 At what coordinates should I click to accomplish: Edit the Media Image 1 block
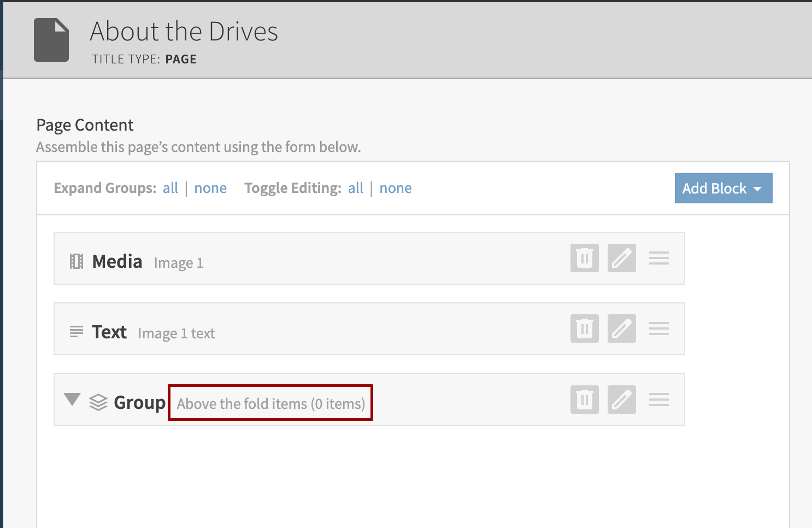[x=621, y=258]
